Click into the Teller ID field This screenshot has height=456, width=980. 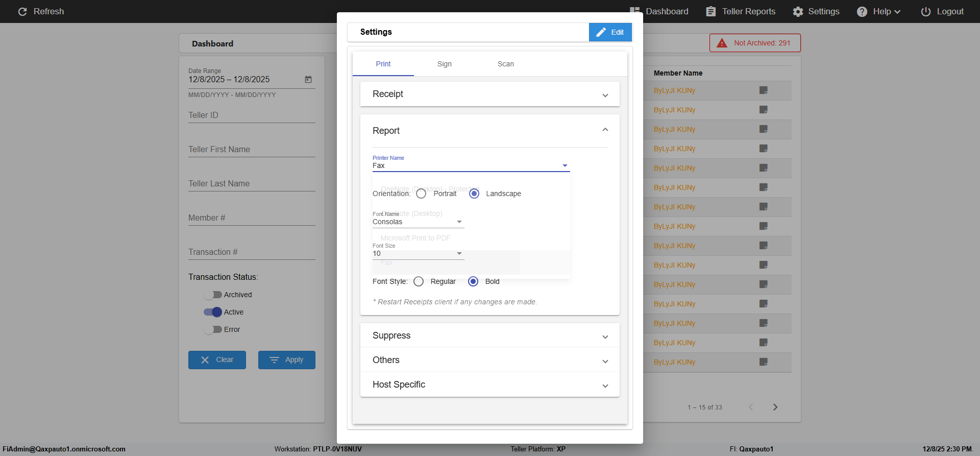251,116
